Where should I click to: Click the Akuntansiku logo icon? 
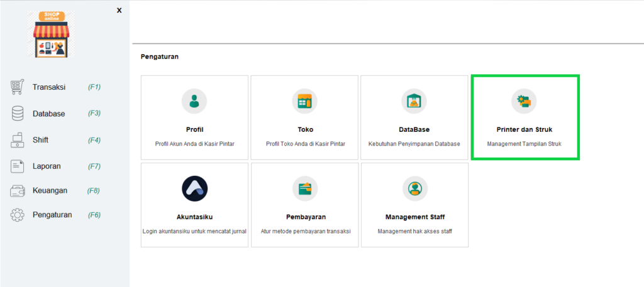tap(194, 188)
